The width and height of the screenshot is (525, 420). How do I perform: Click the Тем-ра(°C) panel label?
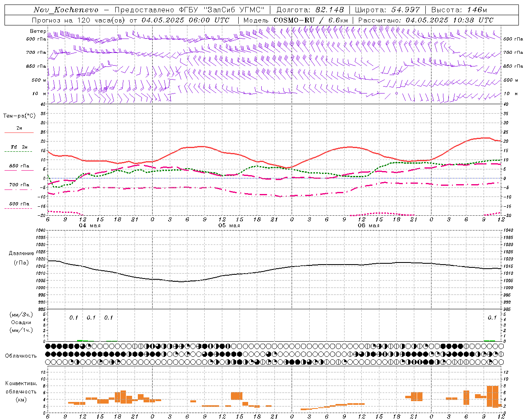coord(19,116)
